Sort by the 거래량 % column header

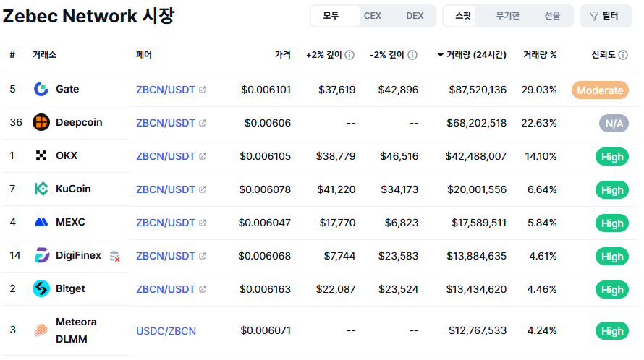540,55
